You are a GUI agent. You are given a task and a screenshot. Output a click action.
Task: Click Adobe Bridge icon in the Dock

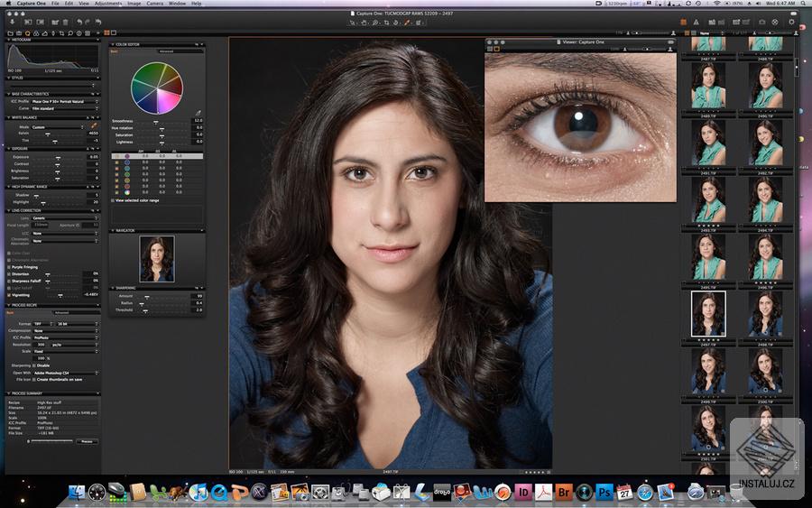[x=563, y=492]
